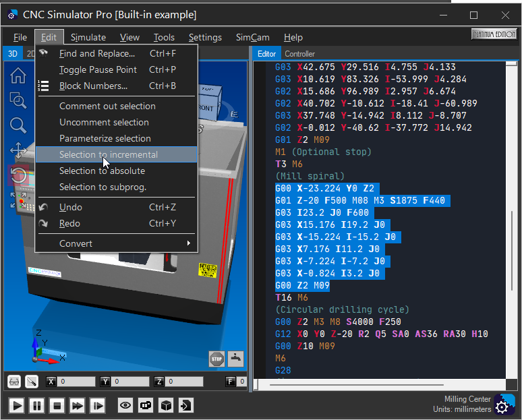522x420 pixels.
Task: Click the goggles icon in bottom toolbar
Action: coord(146,405)
